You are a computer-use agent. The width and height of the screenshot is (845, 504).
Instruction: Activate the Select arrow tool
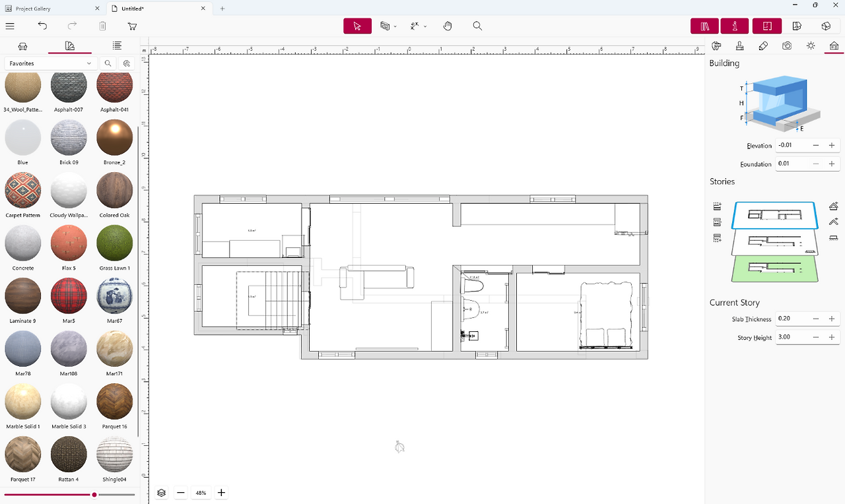click(357, 26)
